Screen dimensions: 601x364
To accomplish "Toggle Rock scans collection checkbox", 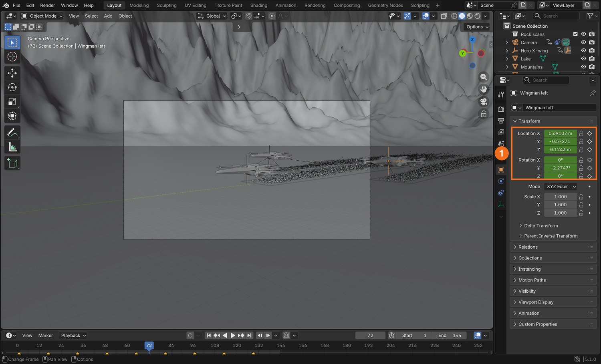I will click(575, 34).
